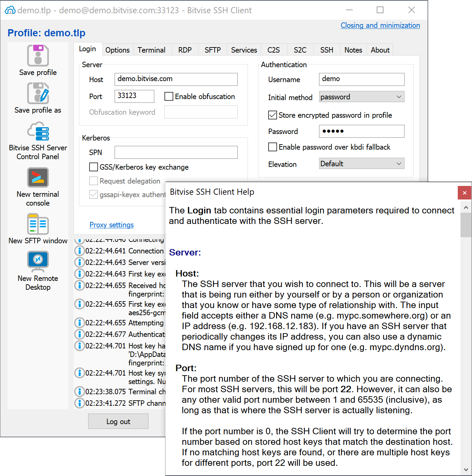Screen dimensions: 472x476
Task: Toggle Store encrypted password in profile
Action: click(x=273, y=115)
